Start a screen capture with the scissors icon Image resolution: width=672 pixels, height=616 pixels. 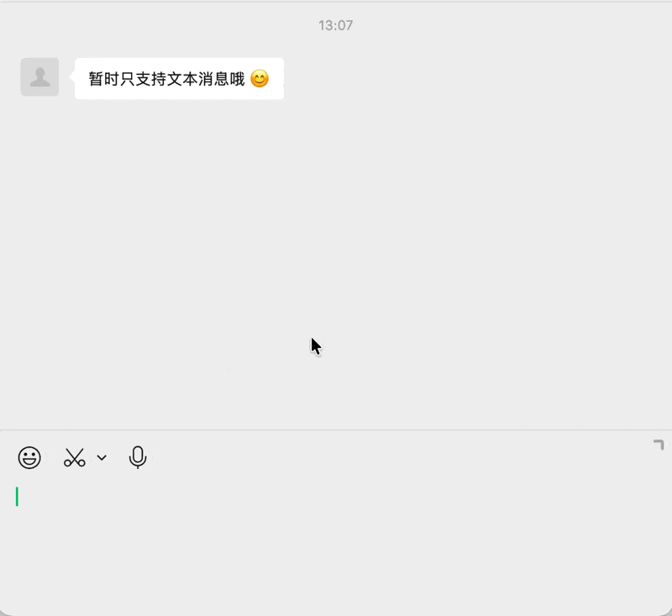74,457
